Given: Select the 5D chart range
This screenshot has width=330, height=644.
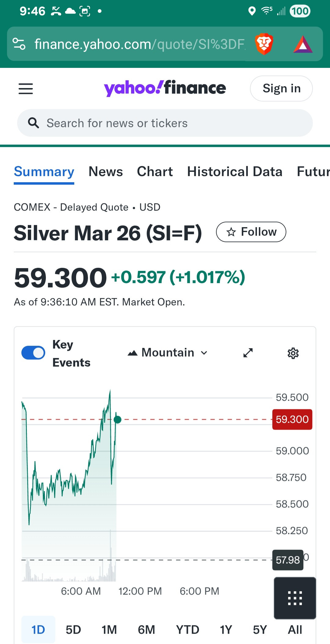Looking at the screenshot, I should [73, 630].
